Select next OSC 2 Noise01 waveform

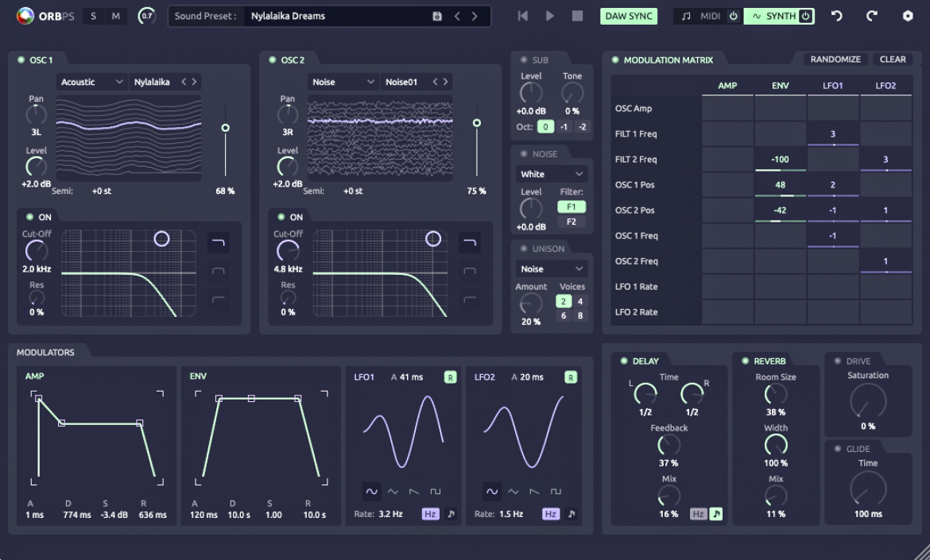[x=445, y=82]
